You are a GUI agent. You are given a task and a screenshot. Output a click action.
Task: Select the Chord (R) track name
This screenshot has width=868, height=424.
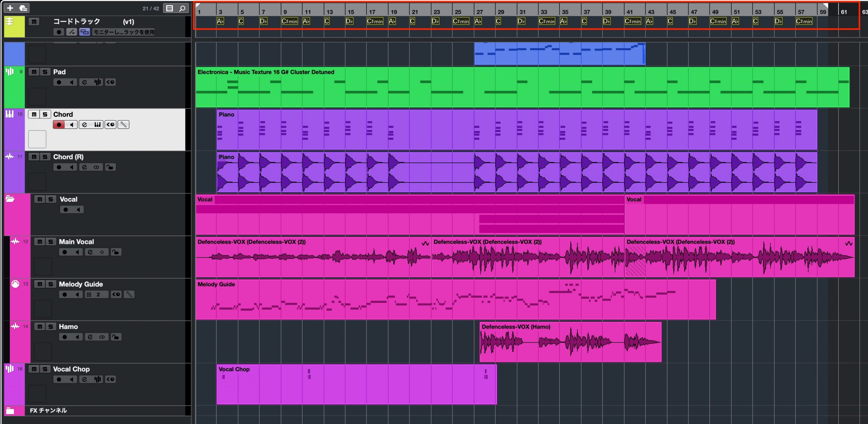(68, 157)
